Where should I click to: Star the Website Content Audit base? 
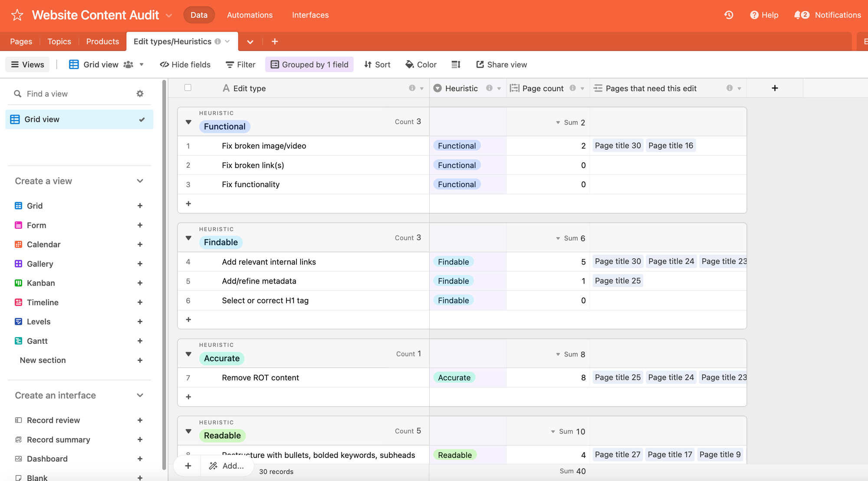click(x=17, y=15)
